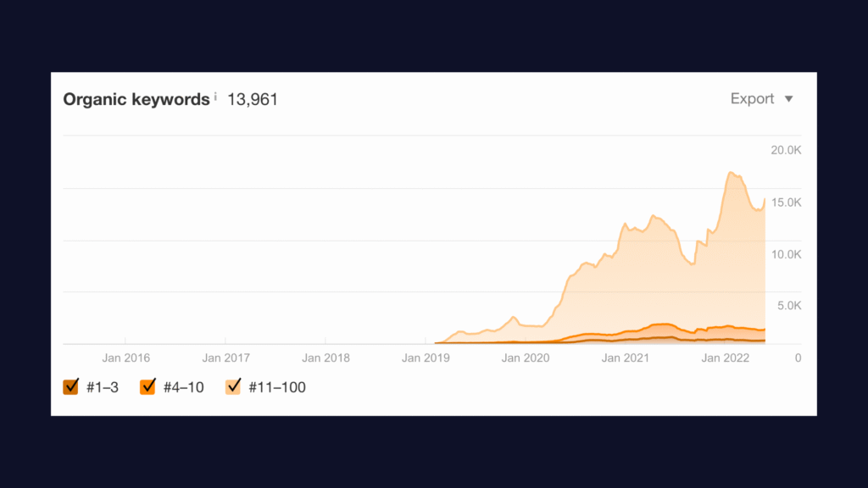868x488 pixels.
Task: Click the 5.0K y-axis label
Action: 789,305
